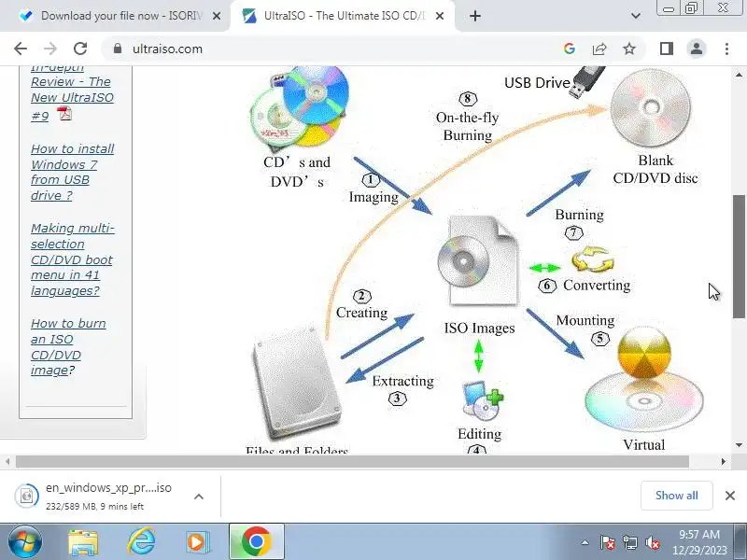Image resolution: width=747 pixels, height=560 pixels.
Task: Bookmark this page with the star
Action: [629, 49]
